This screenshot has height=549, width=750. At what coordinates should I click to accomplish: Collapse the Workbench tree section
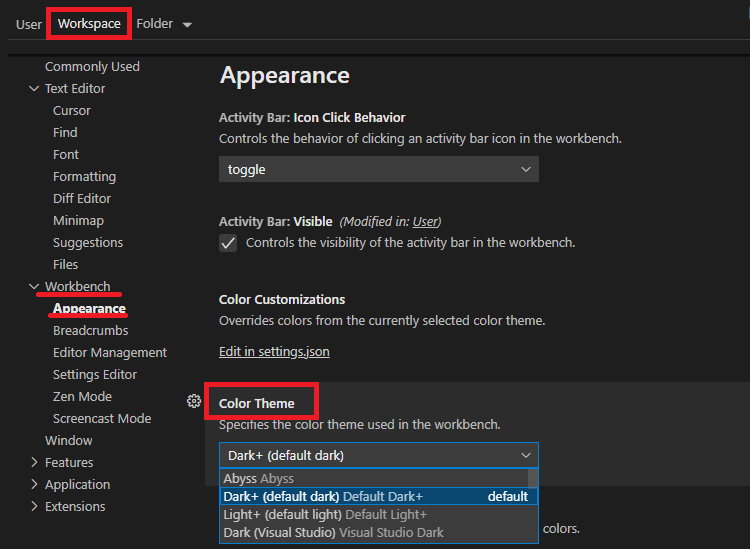pyautogui.click(x=35, y=287)
